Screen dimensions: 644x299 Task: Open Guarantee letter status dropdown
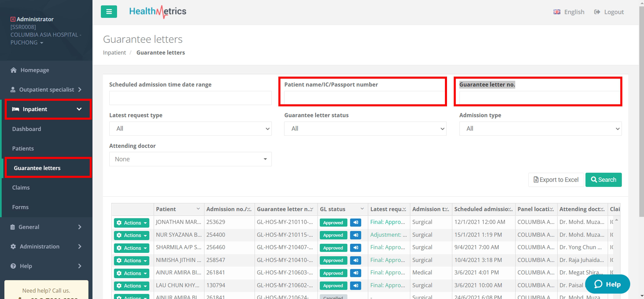(365, 129)
